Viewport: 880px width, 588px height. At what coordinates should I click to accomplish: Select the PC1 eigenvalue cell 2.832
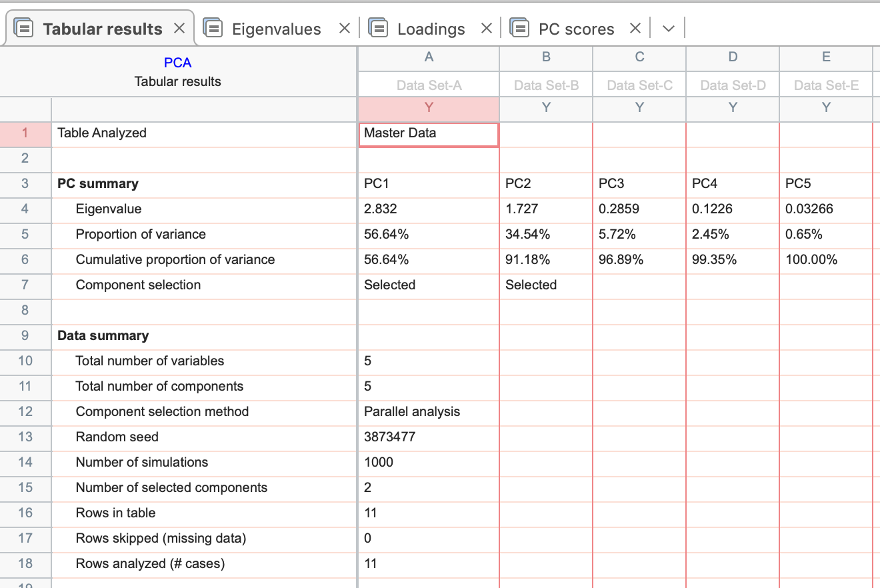click(x=428, y=209)
